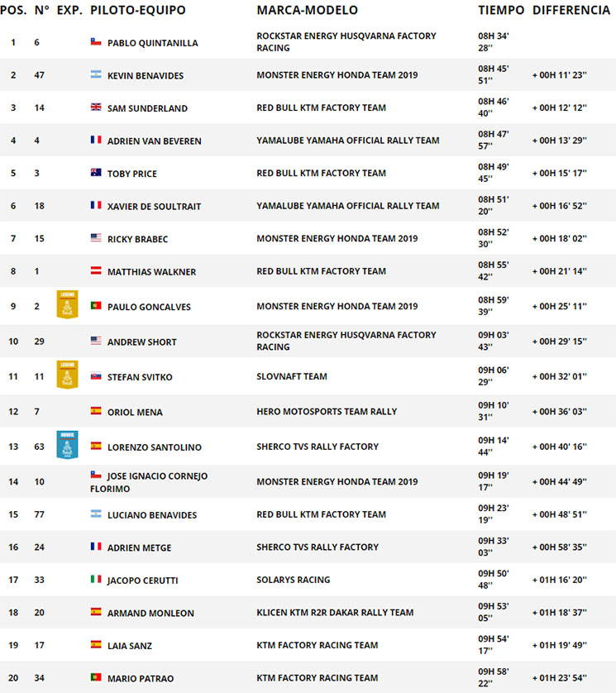Click the Portugal flag beside Paulo Goncalves
Viewport: 616px width, 693px height.
coord(96,306)
